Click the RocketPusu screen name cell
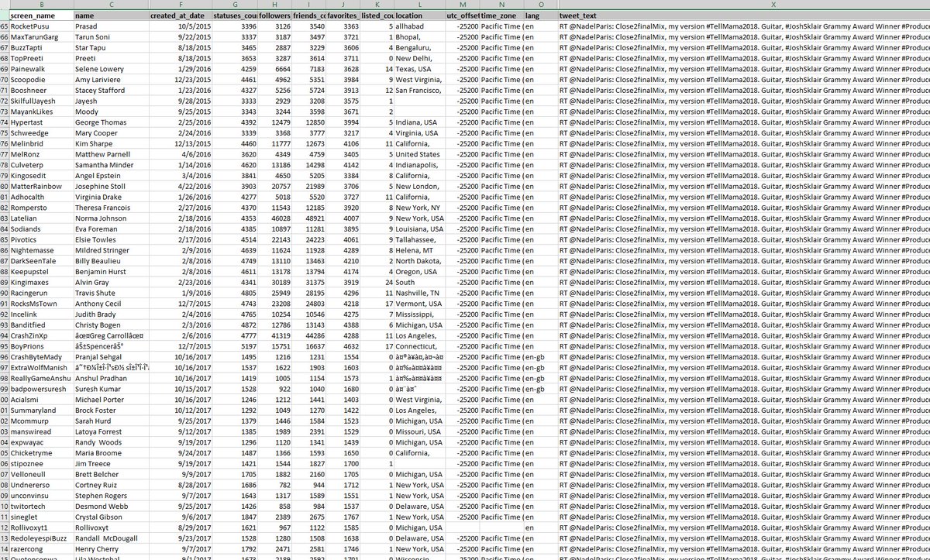The width and height of the screenshot is (930, 560). pyautogui.click(x=41, y=26)
